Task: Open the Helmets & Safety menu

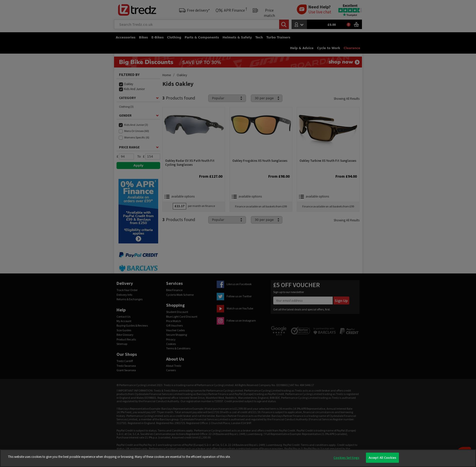Action: pyautogui.click(x=237, y=37)
